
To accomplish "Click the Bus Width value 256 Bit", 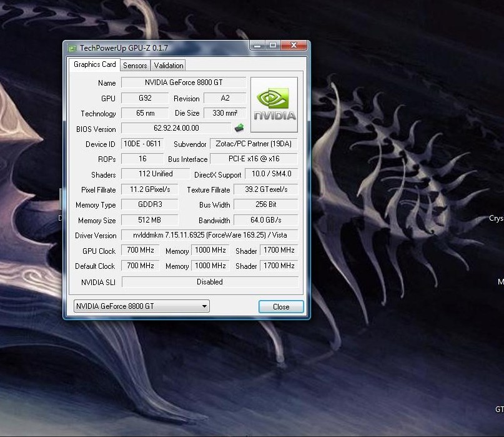I will [266, 204].
